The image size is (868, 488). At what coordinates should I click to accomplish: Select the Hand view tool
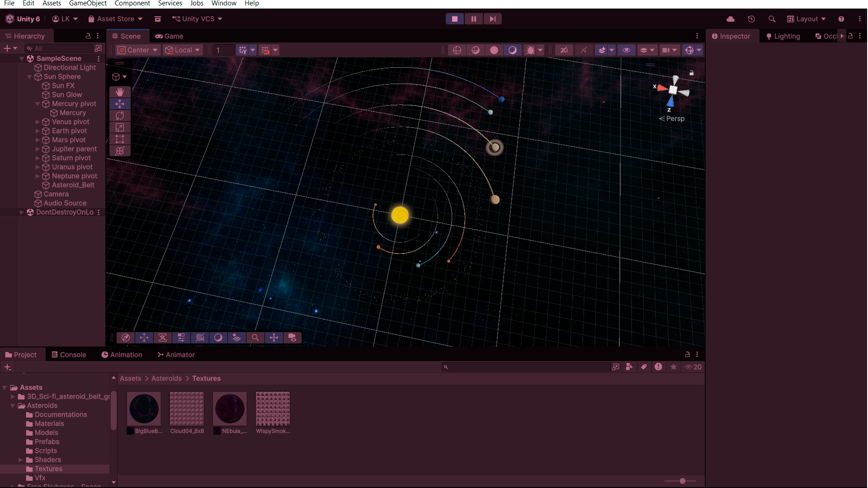pos(120,92)
